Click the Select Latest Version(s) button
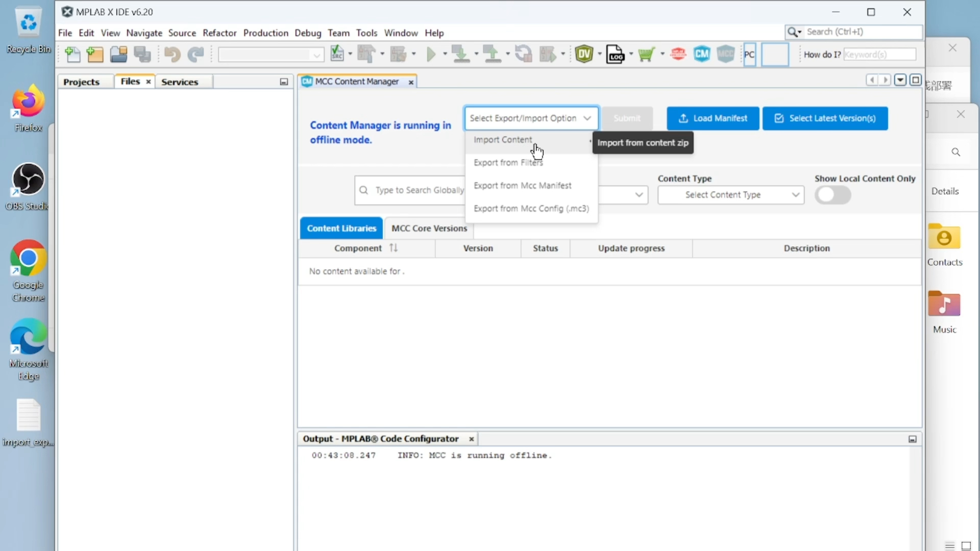980x551 pixels. click(x=825, y=118)
